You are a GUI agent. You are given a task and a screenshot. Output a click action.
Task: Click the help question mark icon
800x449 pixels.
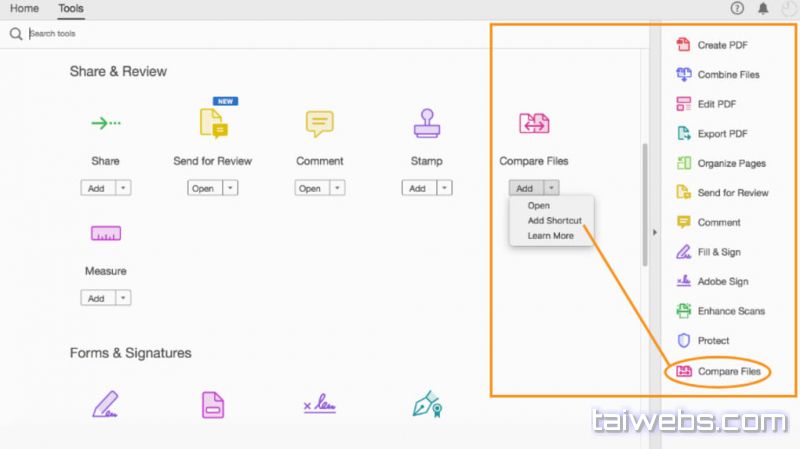tap(738, 9)
